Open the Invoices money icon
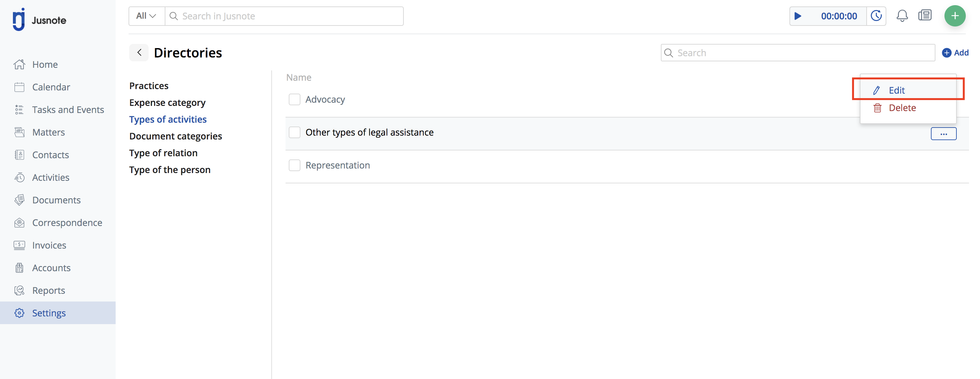 19,245
